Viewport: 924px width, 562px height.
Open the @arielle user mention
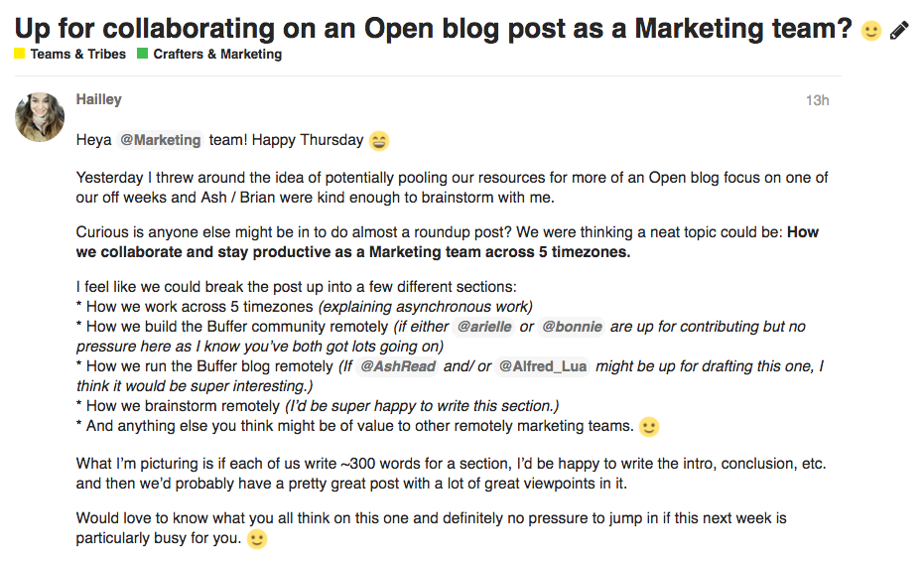click(484, 327)
